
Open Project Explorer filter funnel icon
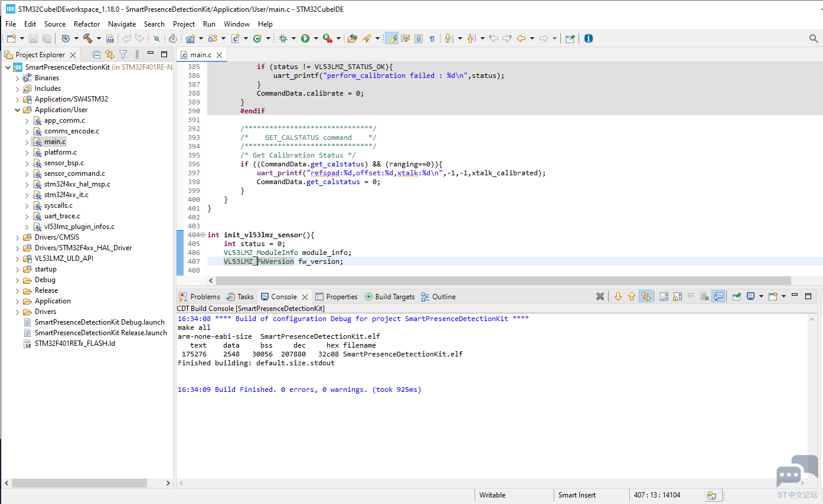(x=123, y=54)
